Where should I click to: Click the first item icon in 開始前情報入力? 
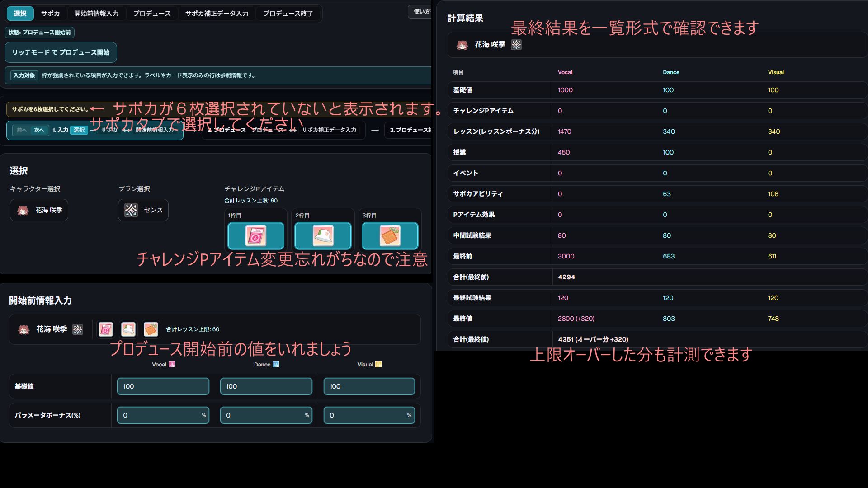coord(105,329)
